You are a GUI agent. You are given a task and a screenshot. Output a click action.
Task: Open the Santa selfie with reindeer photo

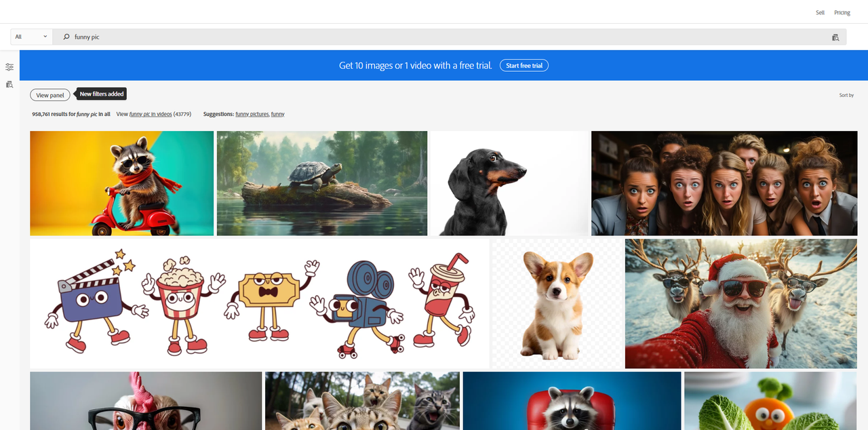(741, 303)
